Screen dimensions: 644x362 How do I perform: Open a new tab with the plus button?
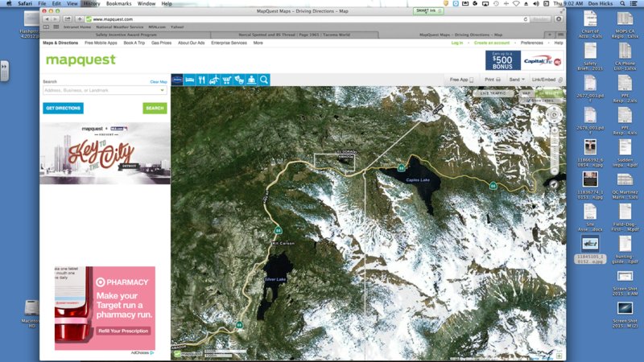550,35
